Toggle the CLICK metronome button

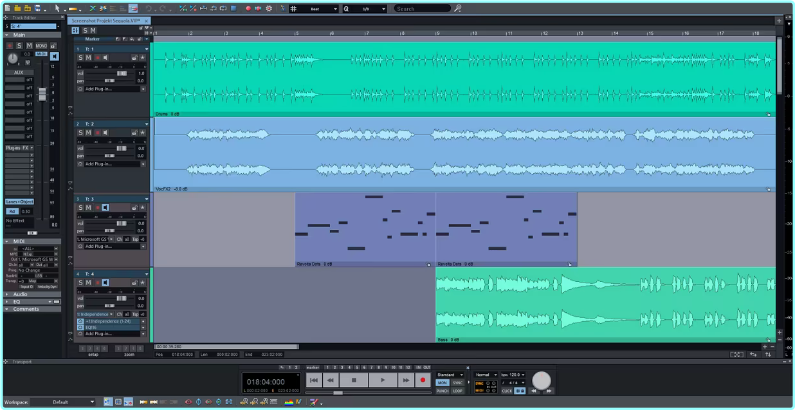507,391
